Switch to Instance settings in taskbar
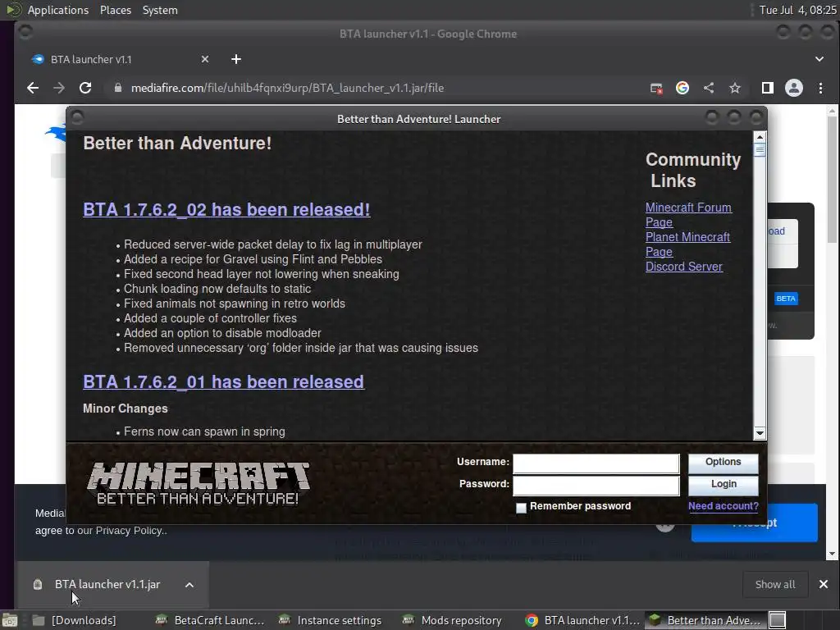Screen dimensions: 840x630 point(330,620)
